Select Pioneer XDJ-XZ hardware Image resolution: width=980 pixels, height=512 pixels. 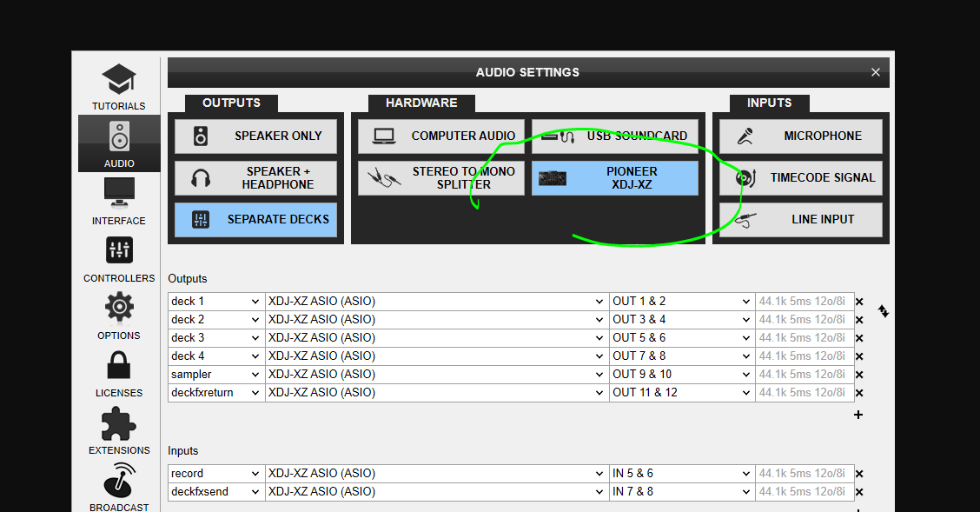615,178
